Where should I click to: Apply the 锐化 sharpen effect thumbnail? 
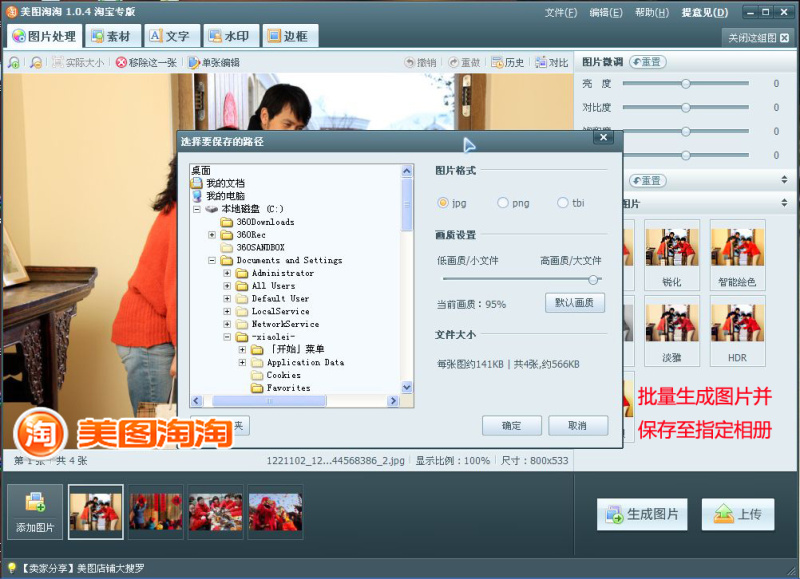671,255
